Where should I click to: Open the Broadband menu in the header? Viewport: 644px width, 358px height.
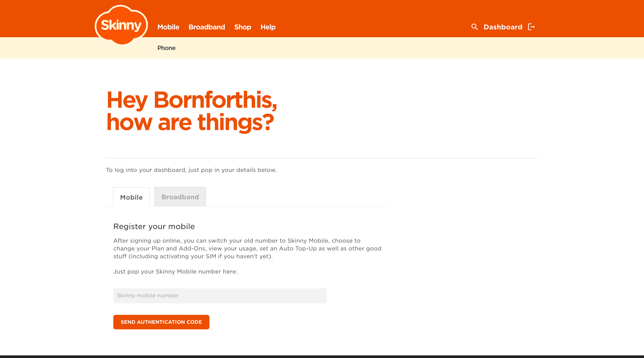207,27
